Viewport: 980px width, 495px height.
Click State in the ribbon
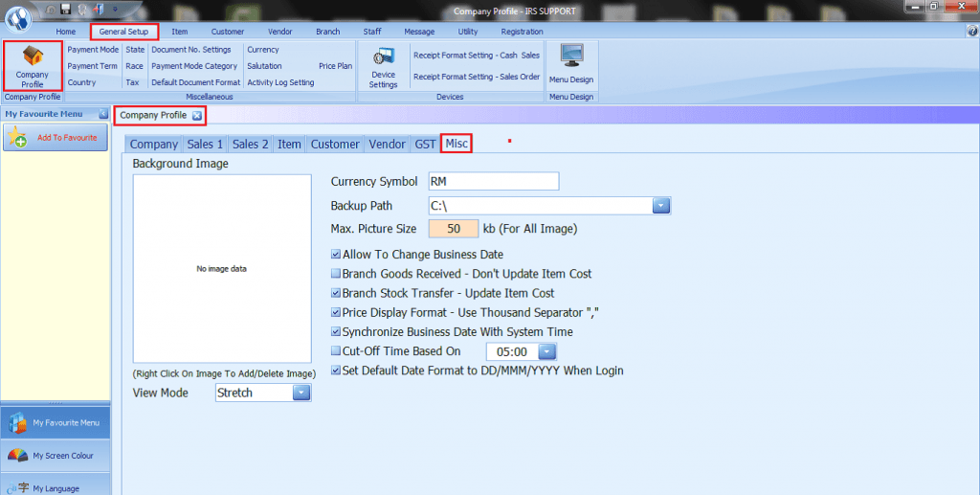tap(135, 50)
